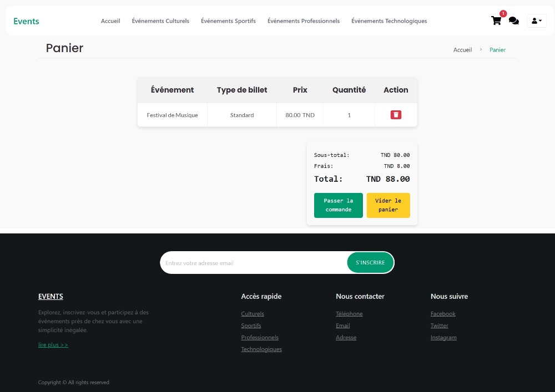Screen dimensions: 555x392
Task: Click the Adresse contact link
Action: click(x=346, y=337)
